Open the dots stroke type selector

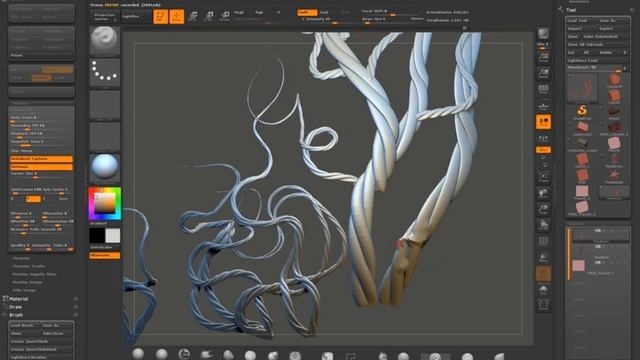(104, 72)
